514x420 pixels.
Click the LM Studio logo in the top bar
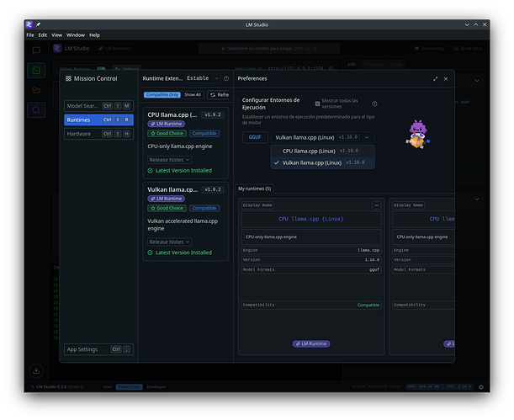click(57, 49)
